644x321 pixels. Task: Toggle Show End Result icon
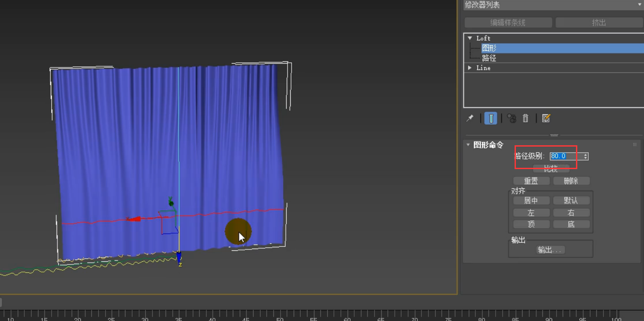pyautogui.click(x=491, y=118)
